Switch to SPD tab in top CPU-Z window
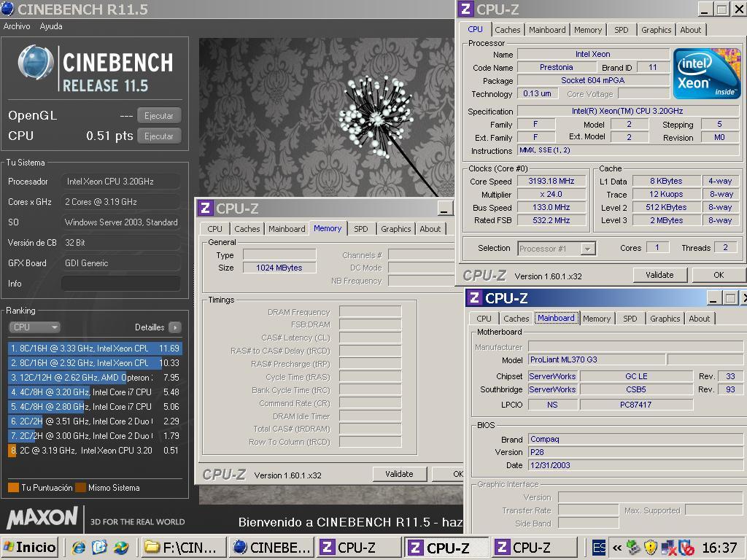747x560 pixels. [x=622, y=30]
